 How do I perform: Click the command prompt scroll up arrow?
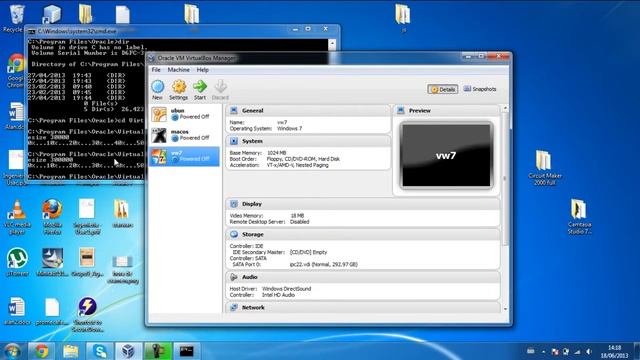coord(332,43)
